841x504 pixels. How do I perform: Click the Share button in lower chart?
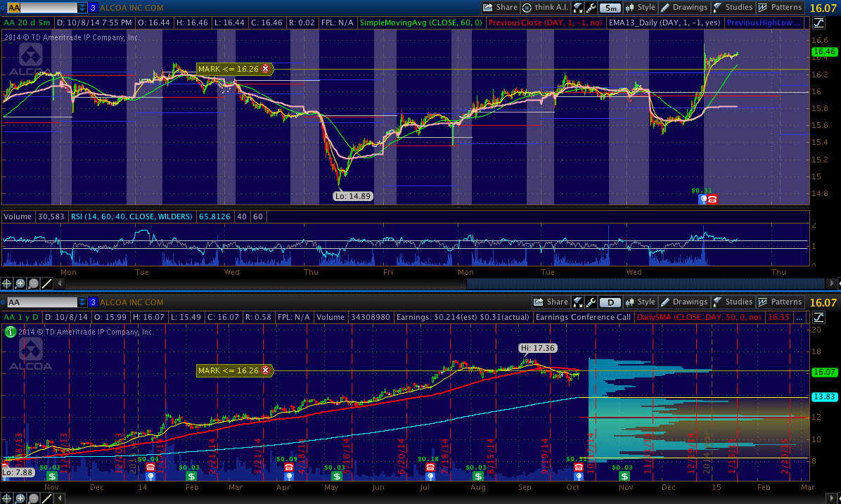coord(551,302)
